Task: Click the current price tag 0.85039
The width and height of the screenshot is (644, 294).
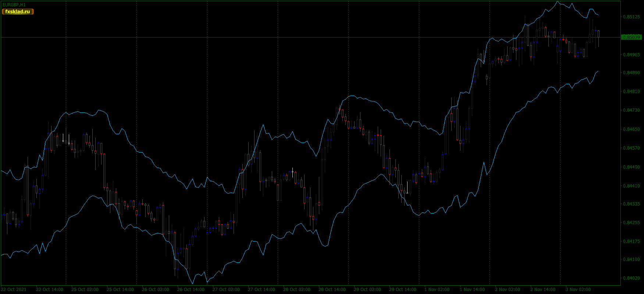Action: (631, 37)
